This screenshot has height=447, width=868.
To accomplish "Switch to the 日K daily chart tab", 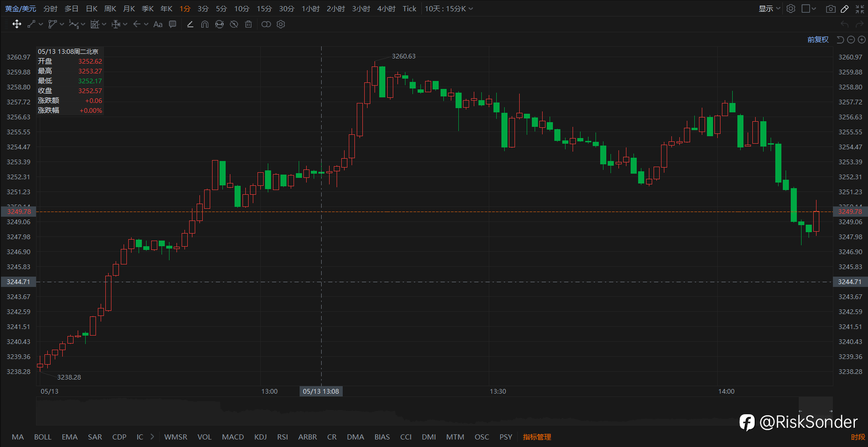I will pos(92,8).
